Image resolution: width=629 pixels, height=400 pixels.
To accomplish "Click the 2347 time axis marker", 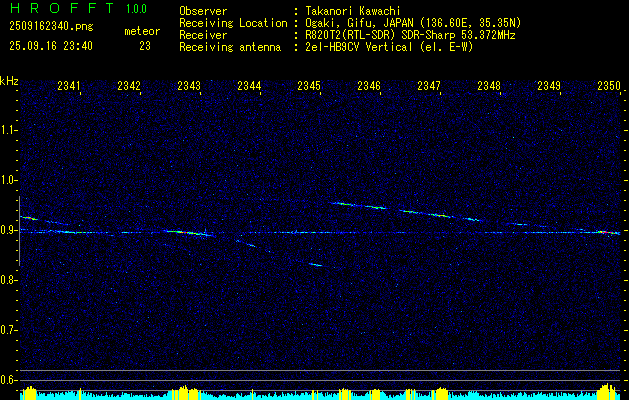I will pos(429,86).
